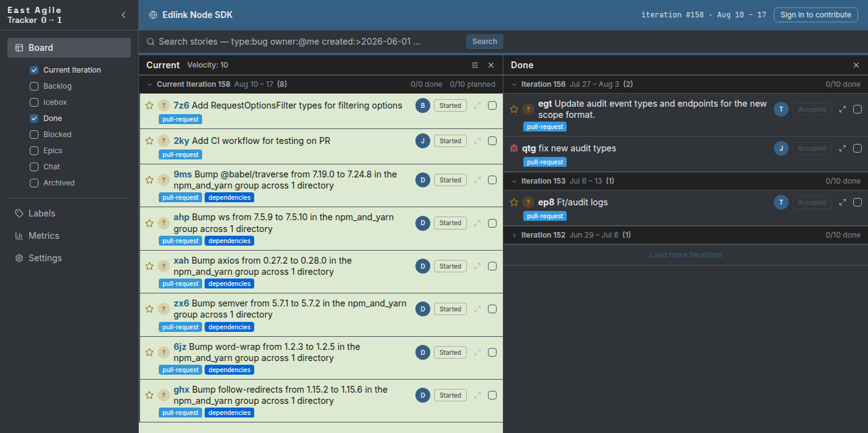Open Metrics in the sidebar
Viewport: 868px width, 433px height.
click(69, 236)
